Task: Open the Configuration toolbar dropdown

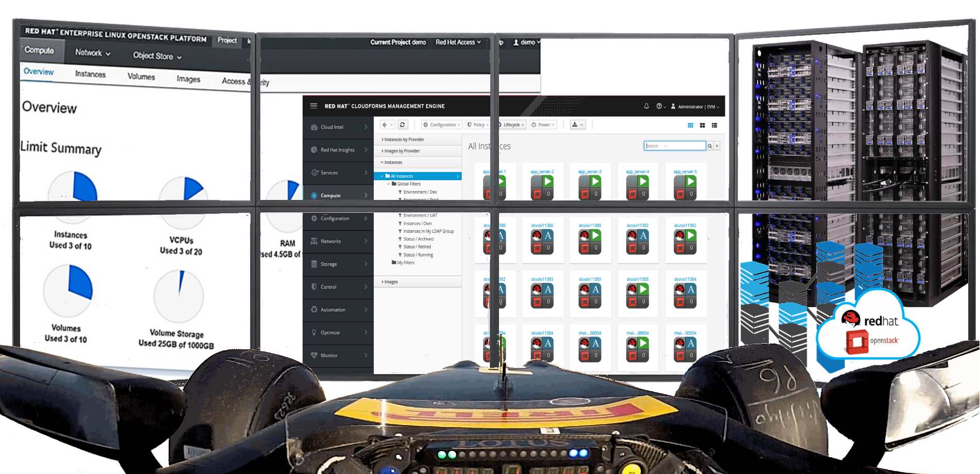Action: (441, 125)
